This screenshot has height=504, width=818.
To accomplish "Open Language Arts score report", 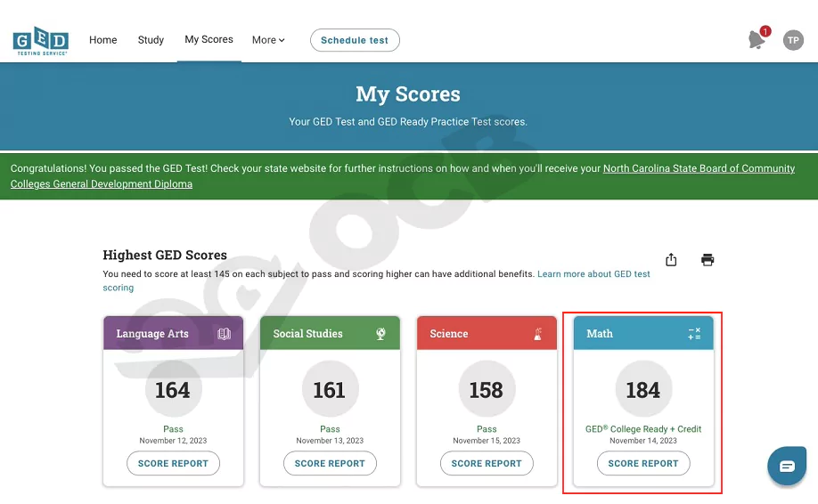I will point(173,464).
